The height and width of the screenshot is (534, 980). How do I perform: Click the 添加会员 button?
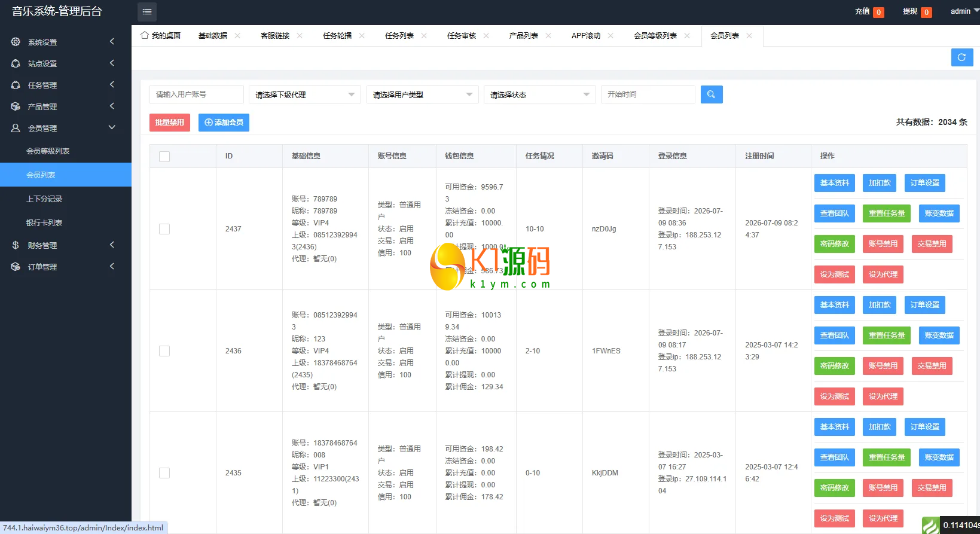[x=224, y=123]
